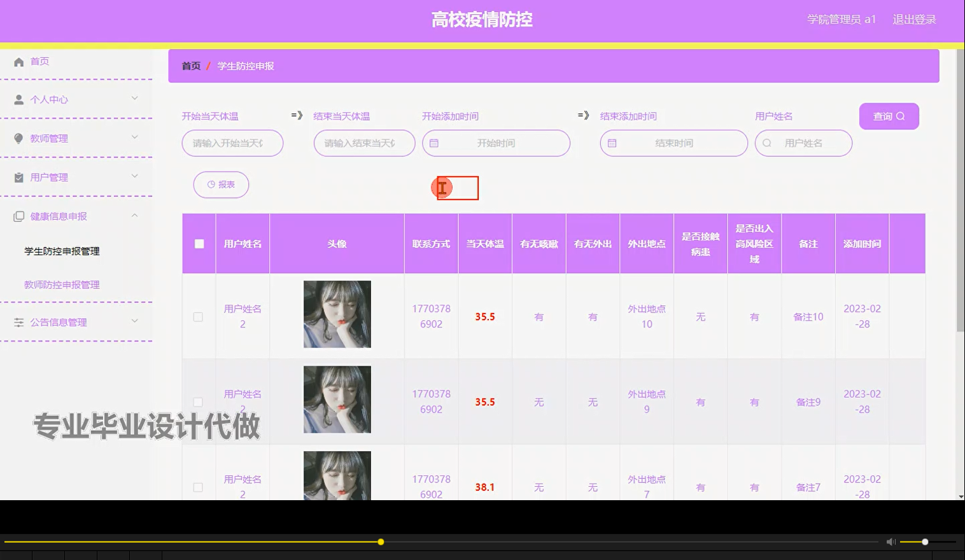This screenshot has width=965, height=560.
Task: Click the 开始时间 date field
Action: (x=496, y=143)
